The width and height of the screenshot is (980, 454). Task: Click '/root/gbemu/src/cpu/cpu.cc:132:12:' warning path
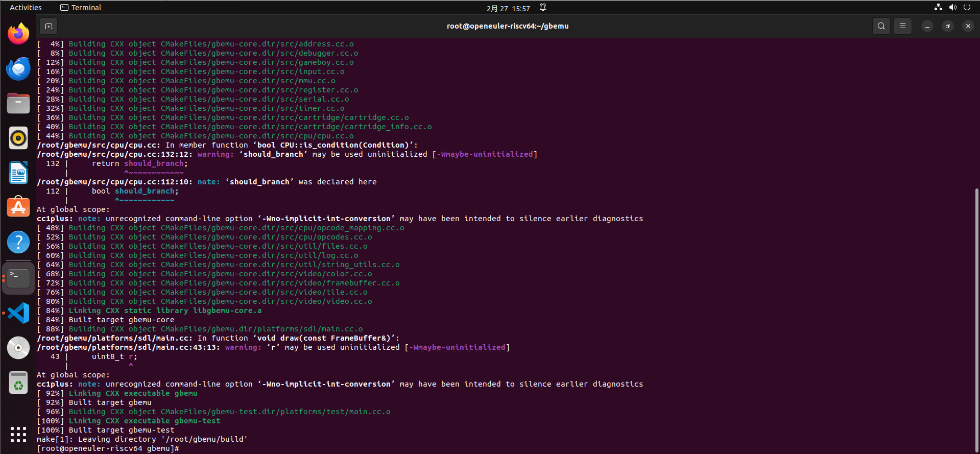[114, 154]
